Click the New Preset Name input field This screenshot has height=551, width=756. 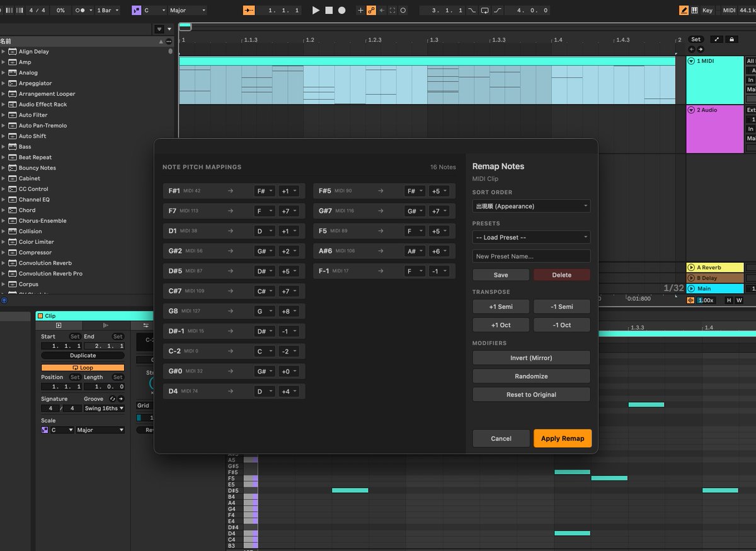click(x=531, y=256)
